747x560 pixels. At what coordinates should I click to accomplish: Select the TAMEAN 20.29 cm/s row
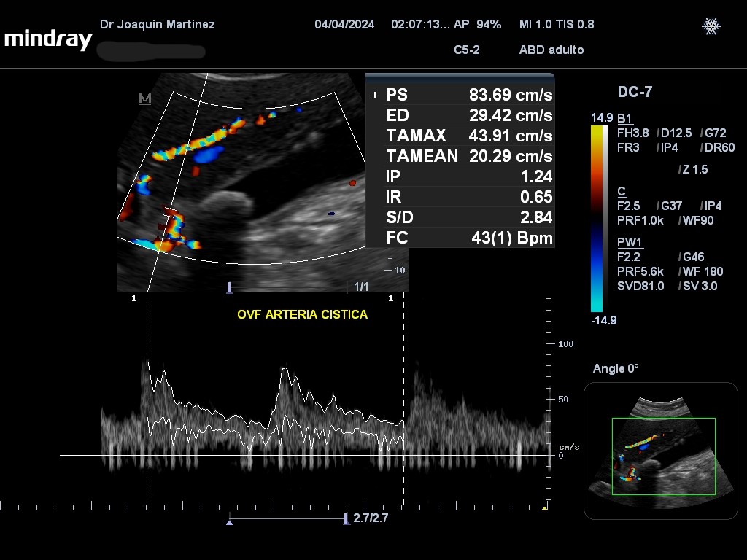pos(469,156)
